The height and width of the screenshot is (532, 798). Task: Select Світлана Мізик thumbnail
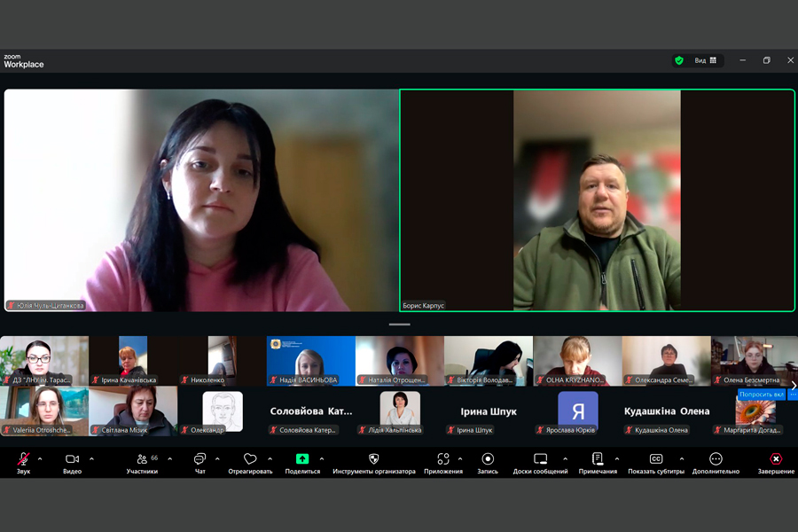(x=133, y=411)
